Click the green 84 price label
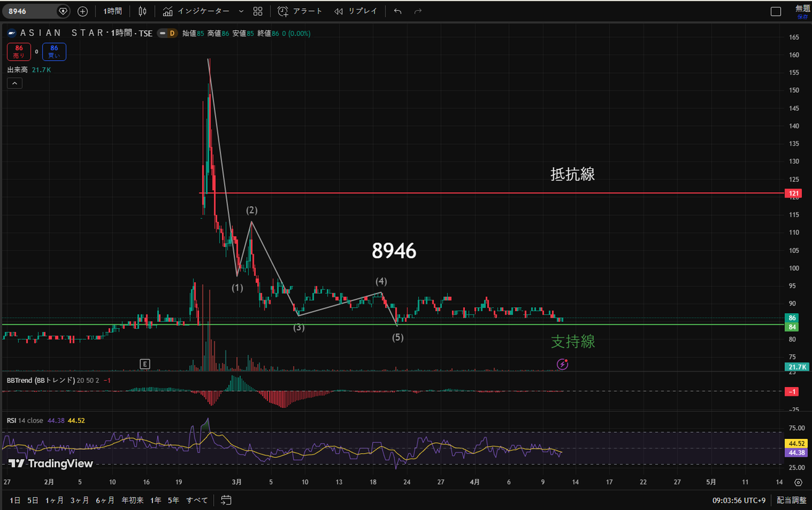Image resolution: width=812 pixels, height=510 pixels. 792,327
